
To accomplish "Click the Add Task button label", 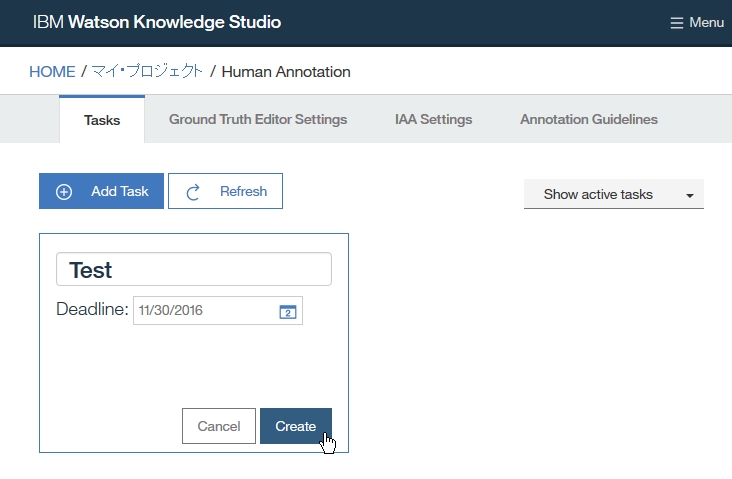I will click(x=119, y=192).
